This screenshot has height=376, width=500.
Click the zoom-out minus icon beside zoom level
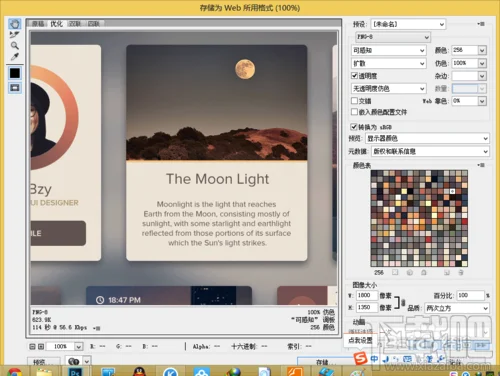tap(32, 347)
